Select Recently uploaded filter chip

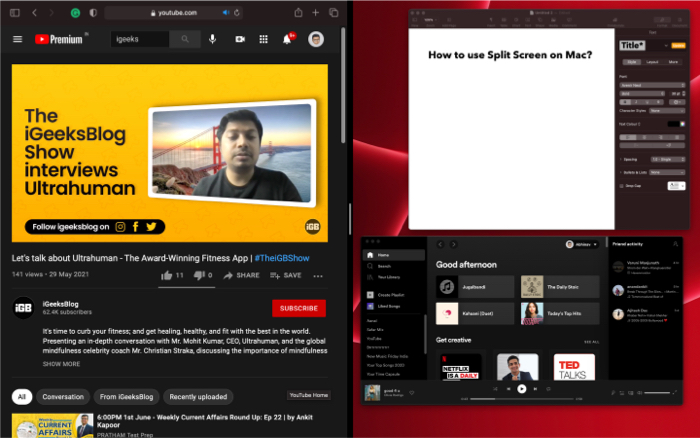click(198, 396)
